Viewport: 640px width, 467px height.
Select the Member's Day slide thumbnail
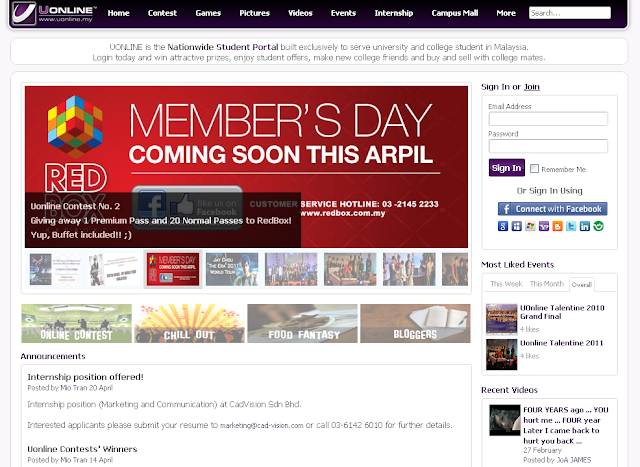[173, 269]
